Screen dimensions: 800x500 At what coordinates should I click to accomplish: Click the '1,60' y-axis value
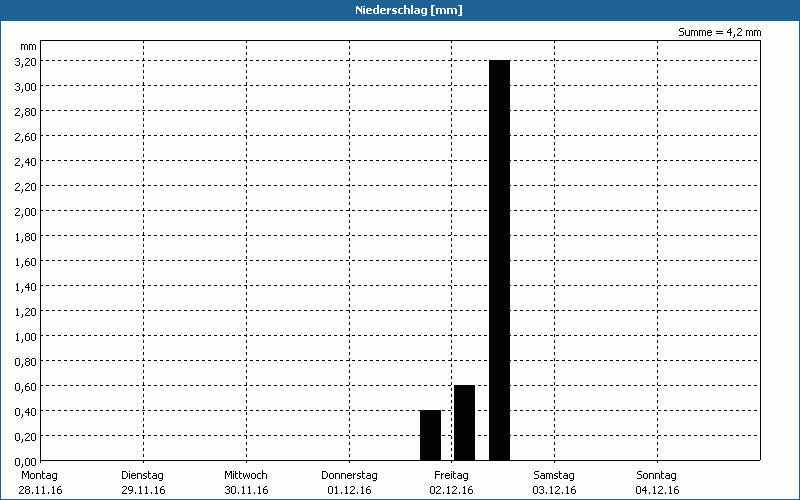tap(26, 262)
